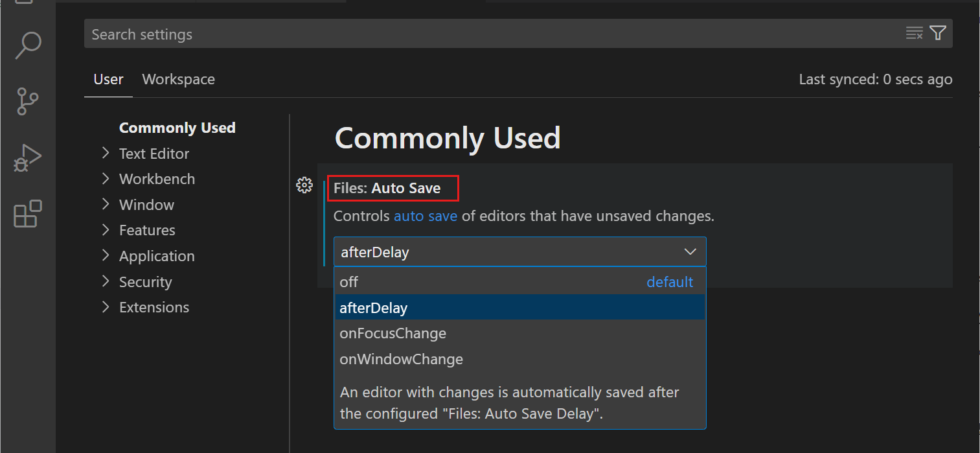Open the Run and Debug view
The width and height of the screenshot is (980, 453).
pos(28,157)
